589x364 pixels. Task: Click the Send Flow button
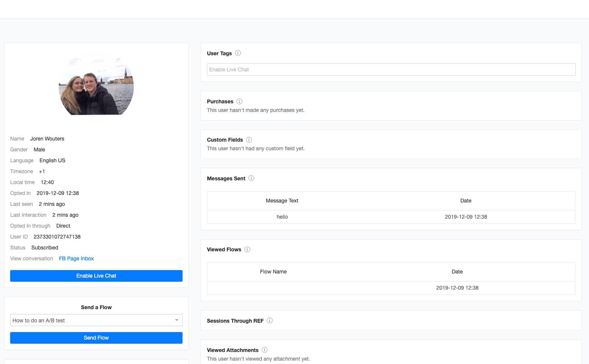click(x=96, y=338)
